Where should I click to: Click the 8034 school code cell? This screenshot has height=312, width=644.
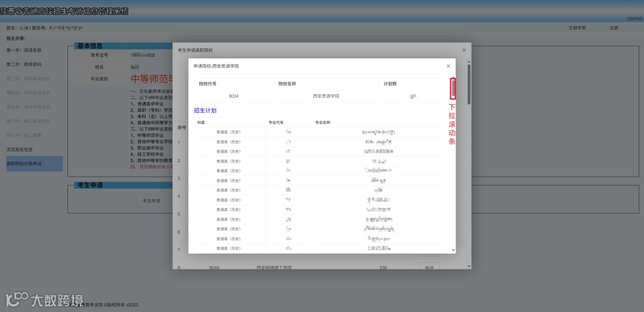(x=234, y=96)
